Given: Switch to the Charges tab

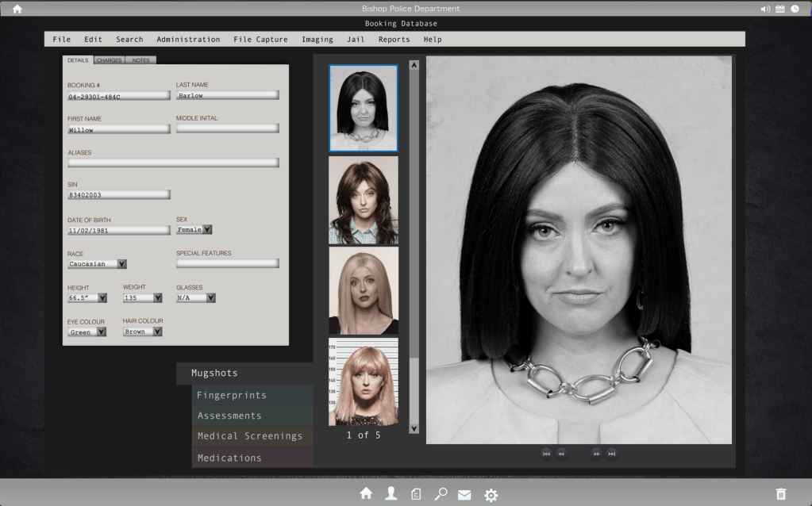Looking at the screenshot, I should click(x=110, y=60).
